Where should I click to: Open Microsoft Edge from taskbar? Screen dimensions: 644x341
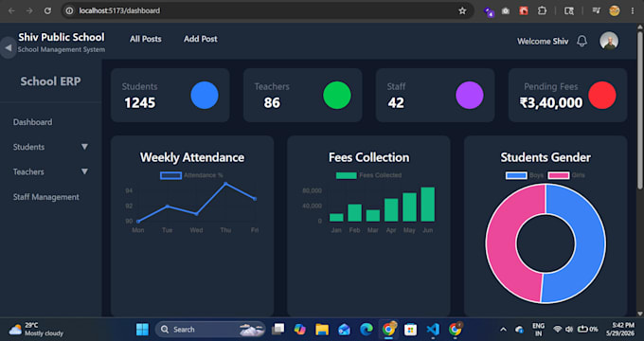coord(367,329)
